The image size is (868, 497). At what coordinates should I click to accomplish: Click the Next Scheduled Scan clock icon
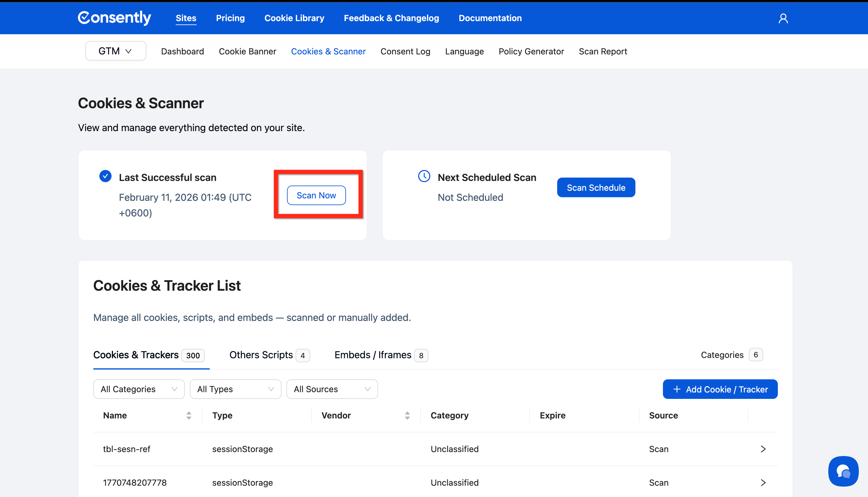(424, 176)
